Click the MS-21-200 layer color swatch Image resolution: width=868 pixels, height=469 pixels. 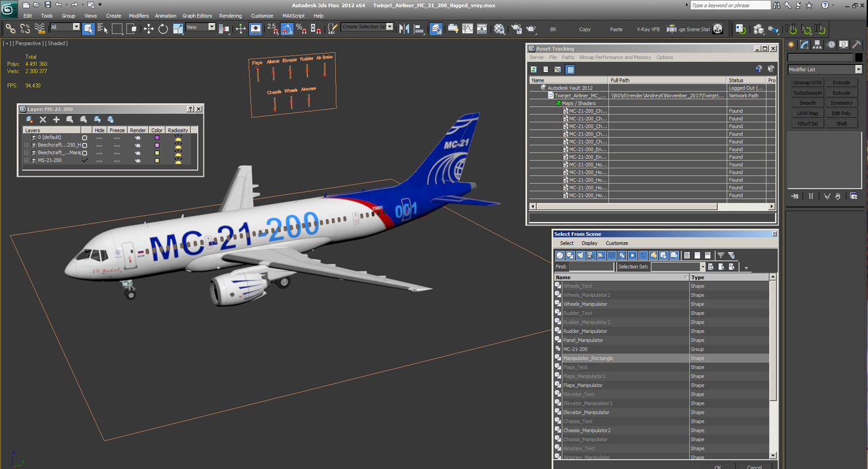point(157,161)
